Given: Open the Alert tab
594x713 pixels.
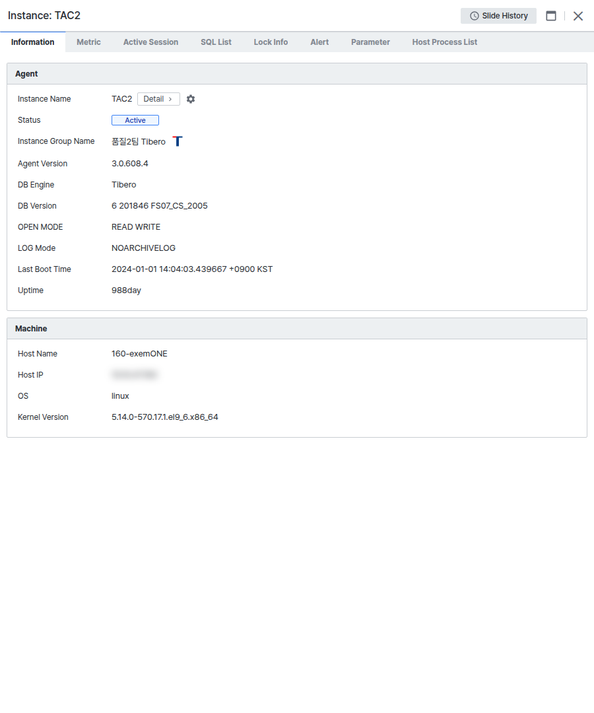Looking at the screenshot, I should [319, 42].
